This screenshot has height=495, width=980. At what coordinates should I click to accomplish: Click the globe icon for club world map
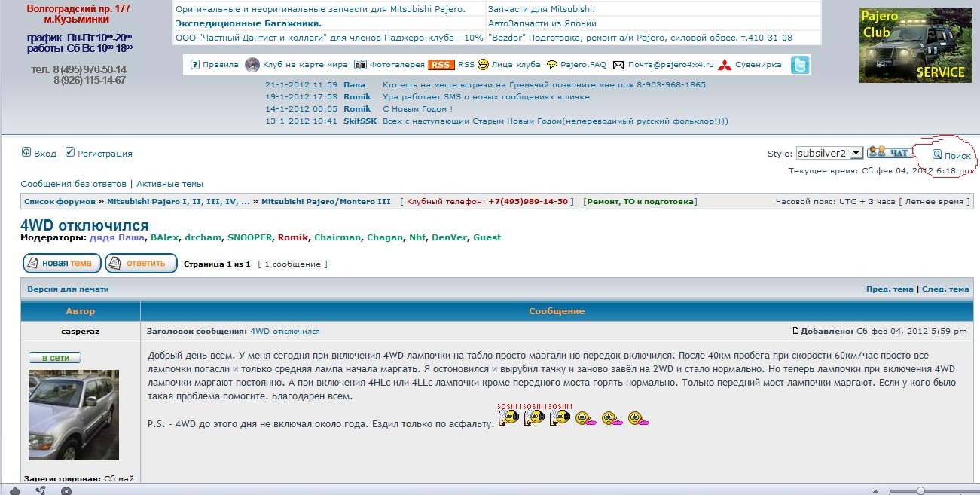[x=252, y=65]
